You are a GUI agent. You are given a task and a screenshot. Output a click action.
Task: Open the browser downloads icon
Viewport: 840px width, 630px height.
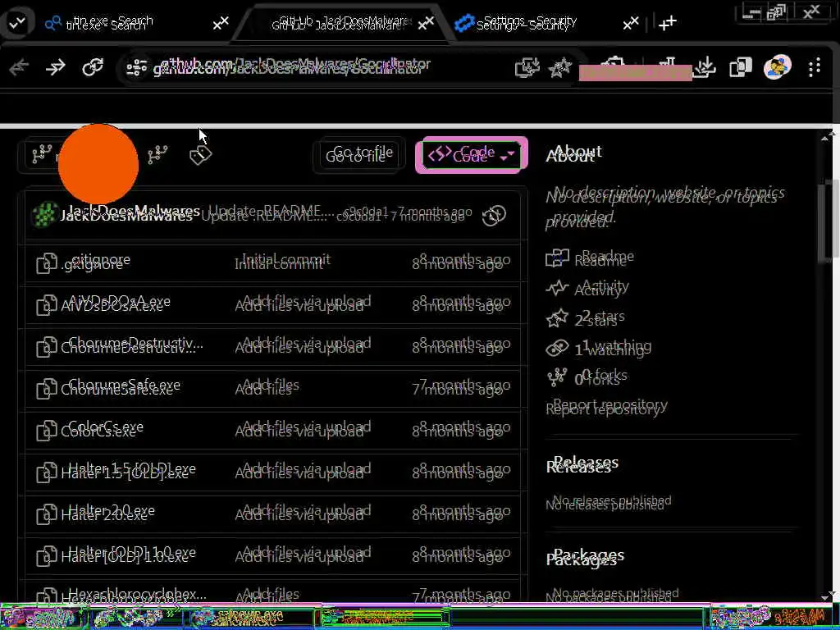pyautogui.click(x=705, y=67)
